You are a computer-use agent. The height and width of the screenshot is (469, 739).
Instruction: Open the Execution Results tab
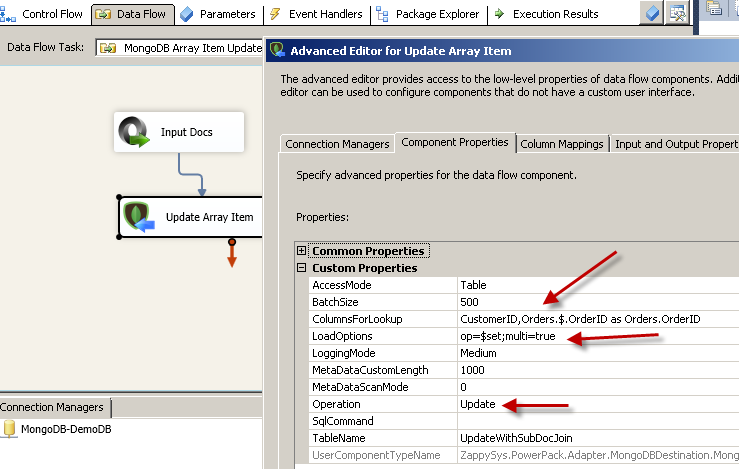coord(547,14)
